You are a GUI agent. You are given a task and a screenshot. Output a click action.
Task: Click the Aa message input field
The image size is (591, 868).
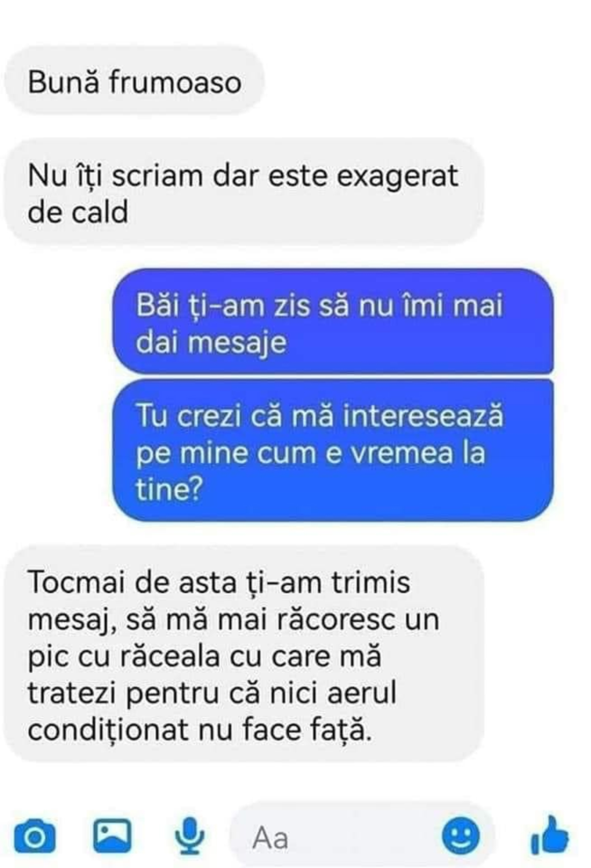tap(363, 836)
